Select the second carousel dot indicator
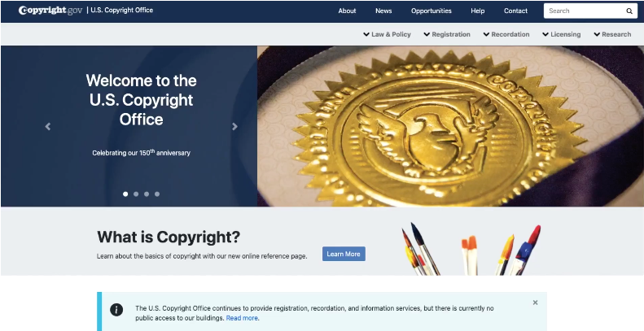Image resolution: width=644 pixels, height=331 pixels. (x=136, y=194)
